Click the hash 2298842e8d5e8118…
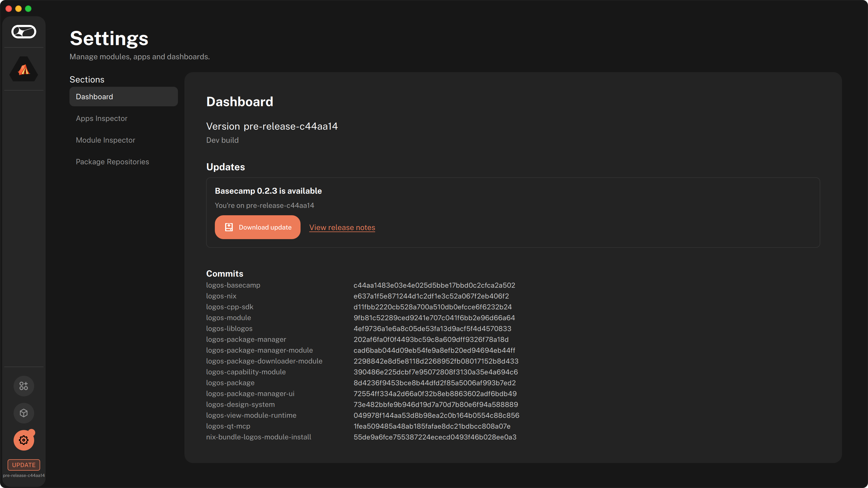The image size is (868, 488). point(436,361)
